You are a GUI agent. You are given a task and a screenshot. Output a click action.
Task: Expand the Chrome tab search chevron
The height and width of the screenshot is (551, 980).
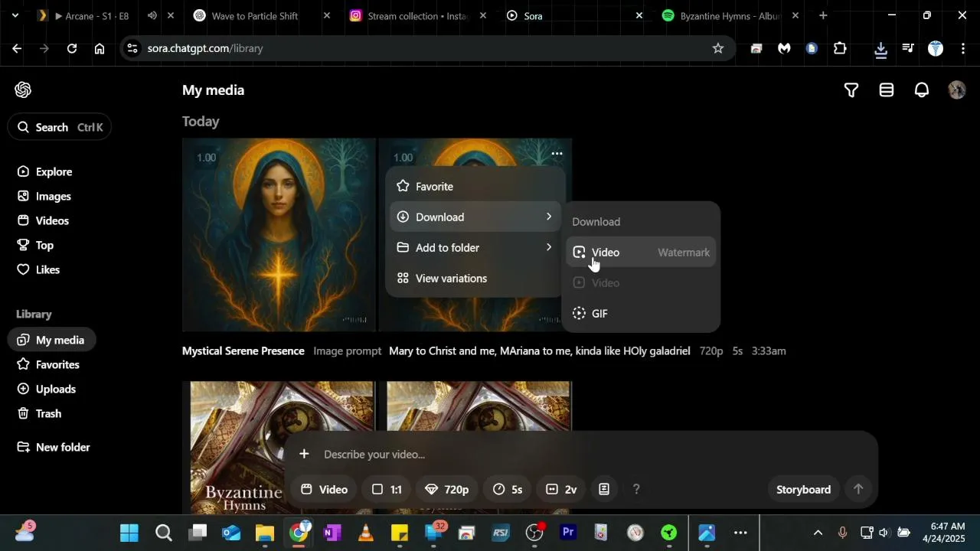point(15,15)
